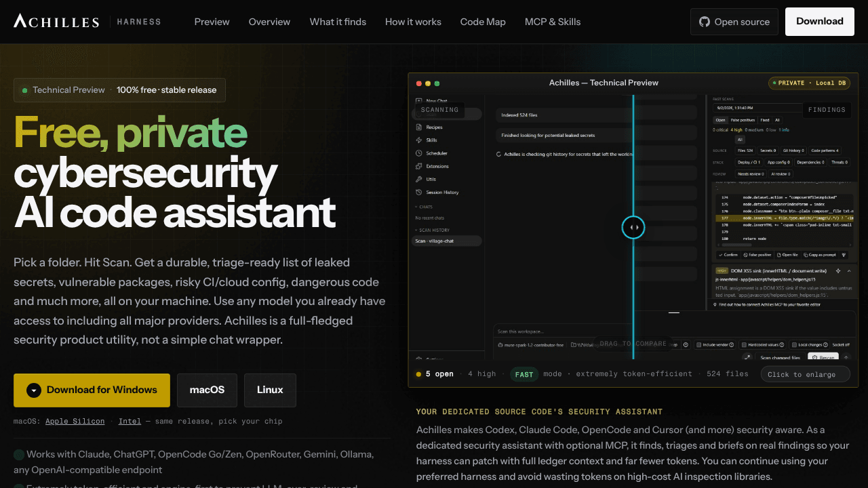
Task: Click the GitHub icon beside Open source
Action: (705, 22)
